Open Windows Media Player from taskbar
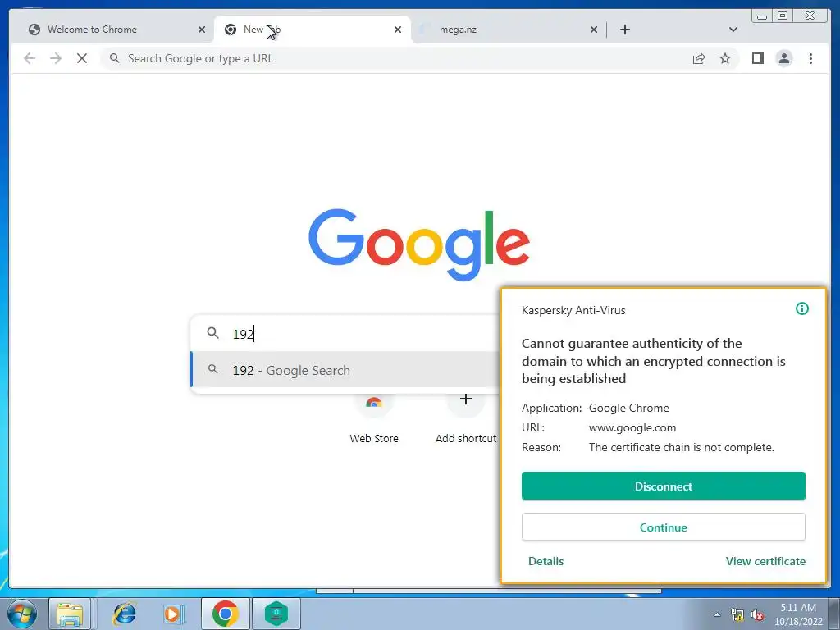This screenshot has height=630, width=840. click(174, 614)
